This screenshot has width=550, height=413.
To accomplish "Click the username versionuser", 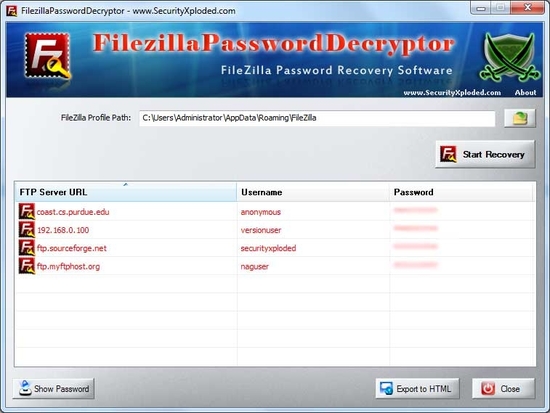I will (x=261, y=230).
